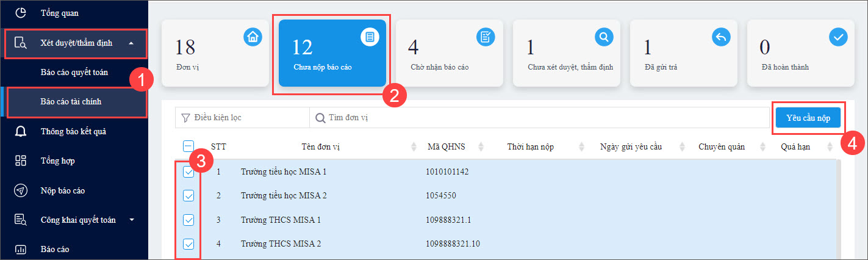Click the checkmark icon on Đã hoàn thành card
Image resolution: width=868 pixels, height=260 pixels.
click(x=838, y=37)
